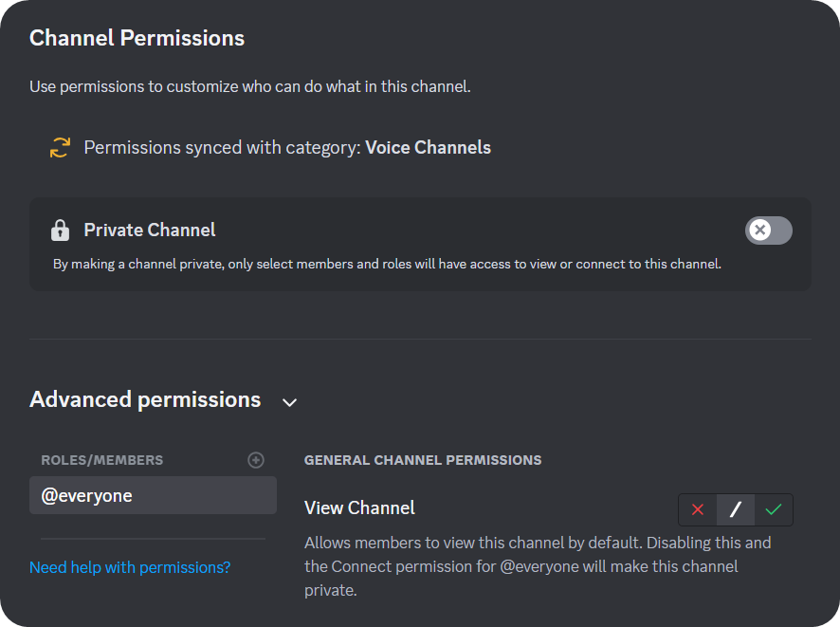The width and height of the screenshot is (840, 627).
Task: Slide the Private Channel switch to on
Action: 769,231
